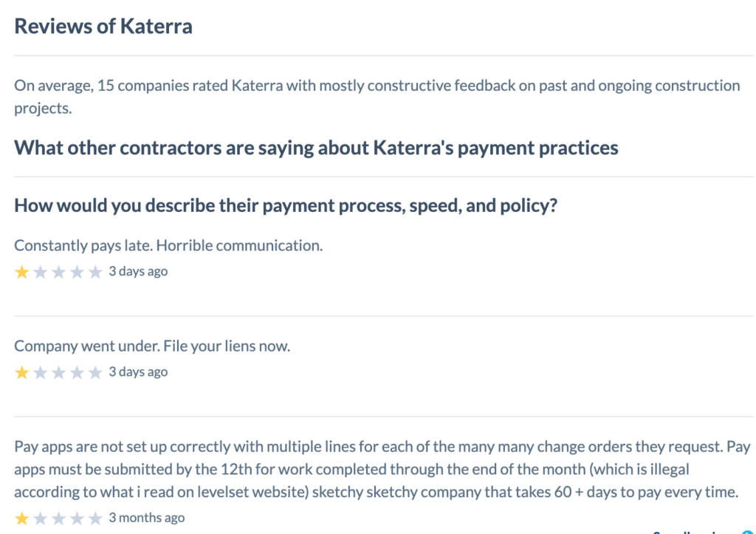The height and width of the screenshot is (534, 756).
Task: Click '3 days ago' under 'Constantly pays late'
Action: [138, 271]
